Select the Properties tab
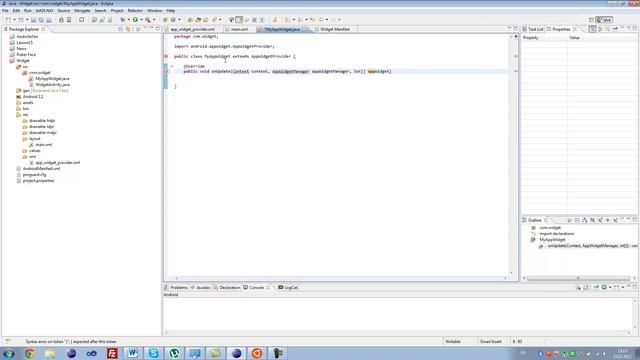This screenshot has width=640, height=360. (x=561, y=29)
